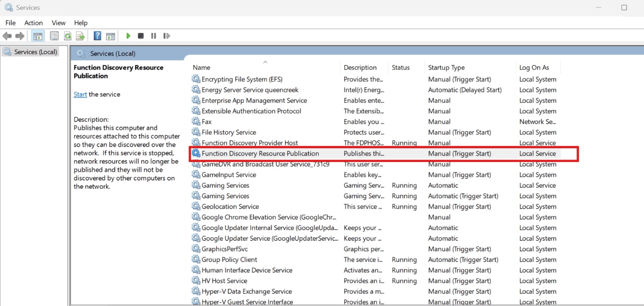Viewport: 644px width, 306px height.
Task: Restart the service via the toolbar icon
Action: point(166,36)
